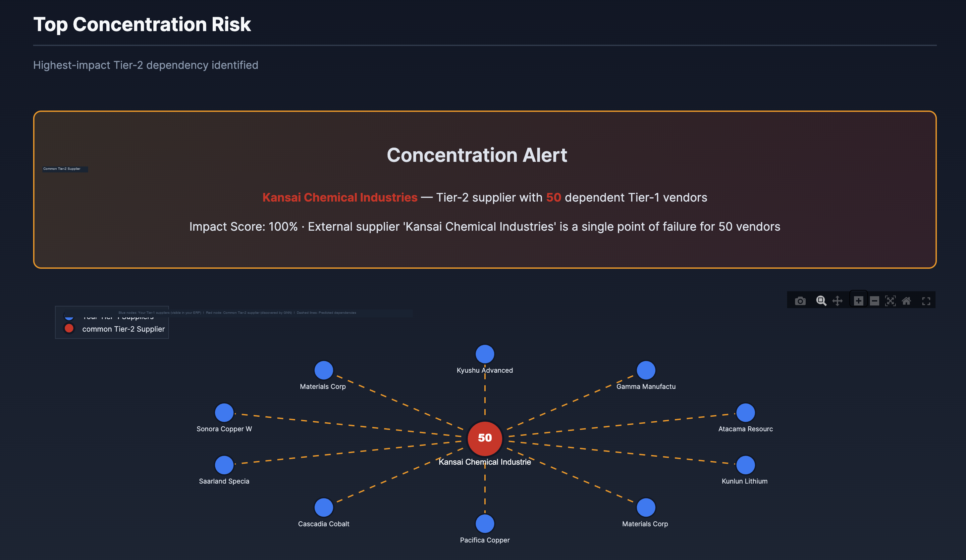Autoscale the chart with crossed-arrows icon

(890, 301)
